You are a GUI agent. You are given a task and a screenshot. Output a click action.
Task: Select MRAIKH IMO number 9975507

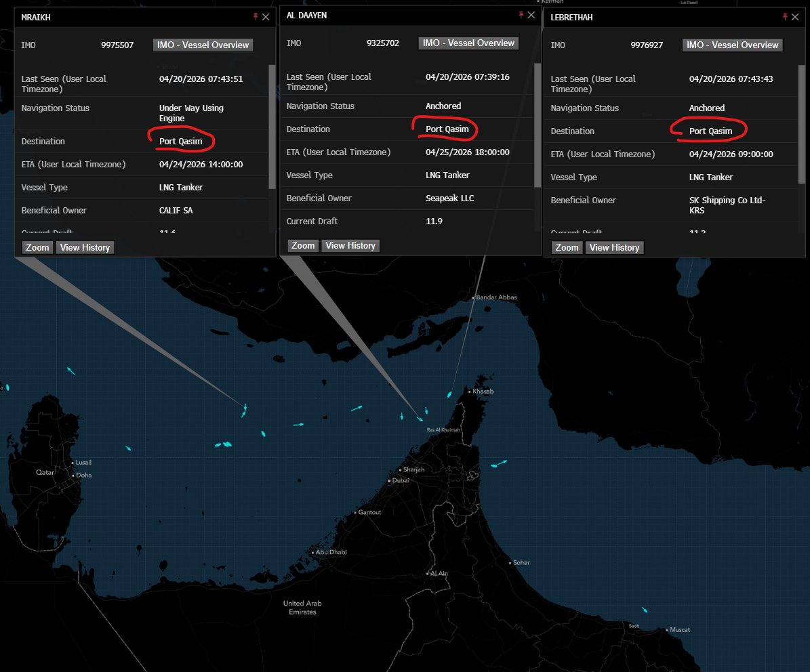point(117,45)
